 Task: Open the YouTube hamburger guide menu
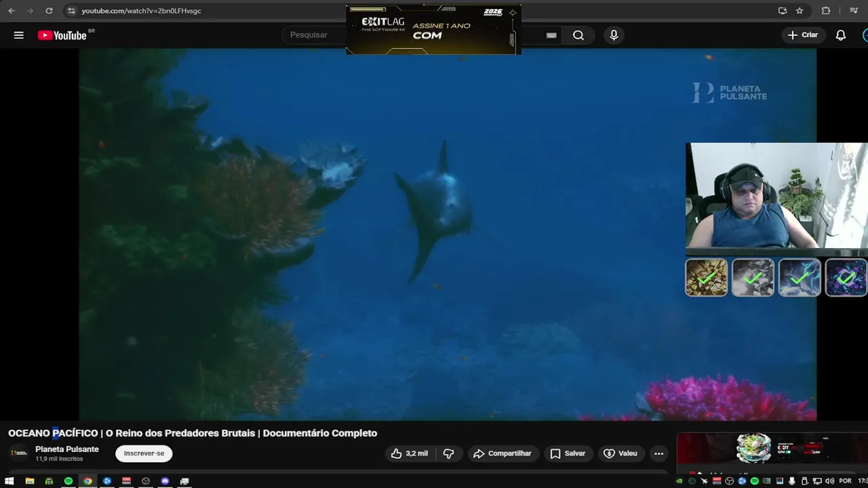tap(19, 35)
